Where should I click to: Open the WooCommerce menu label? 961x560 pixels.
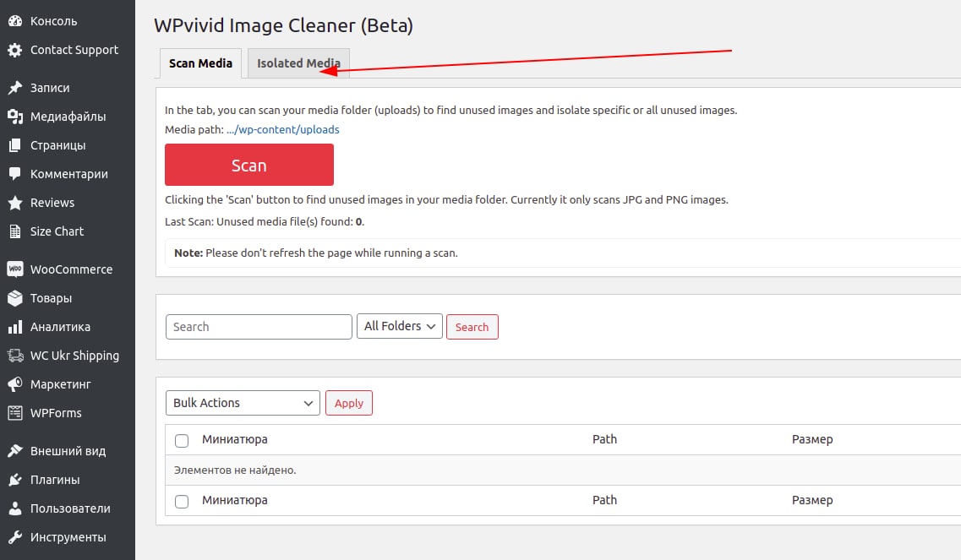(x=71, y=269)
